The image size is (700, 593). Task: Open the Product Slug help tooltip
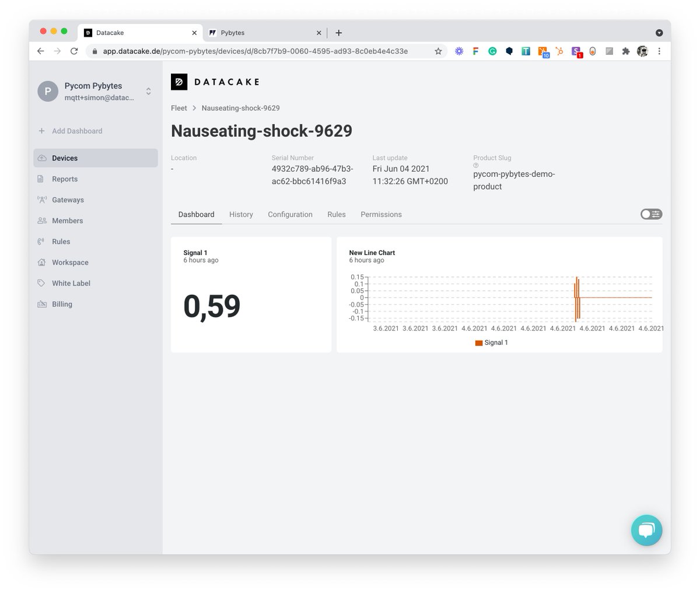(x=476, y=165)
